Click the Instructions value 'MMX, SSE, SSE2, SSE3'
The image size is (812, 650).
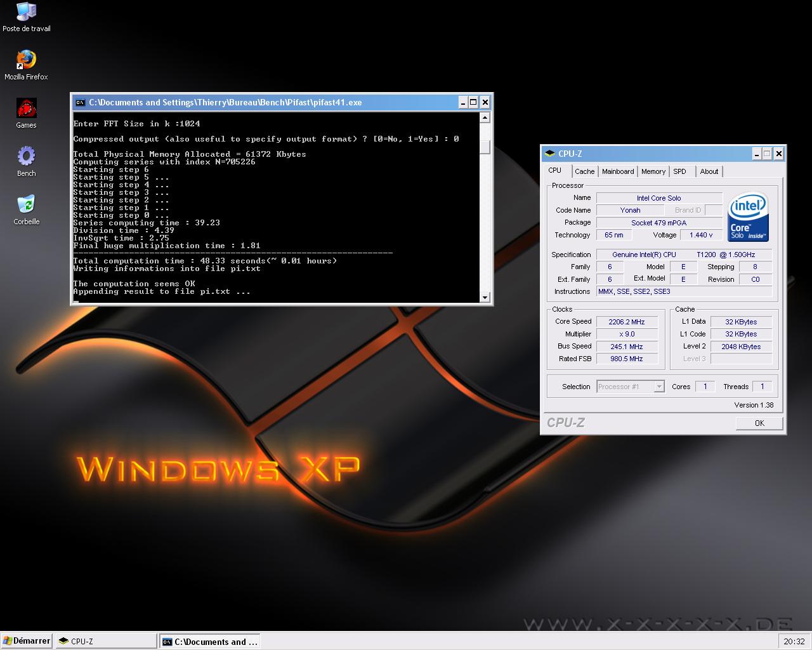(684, 291)
